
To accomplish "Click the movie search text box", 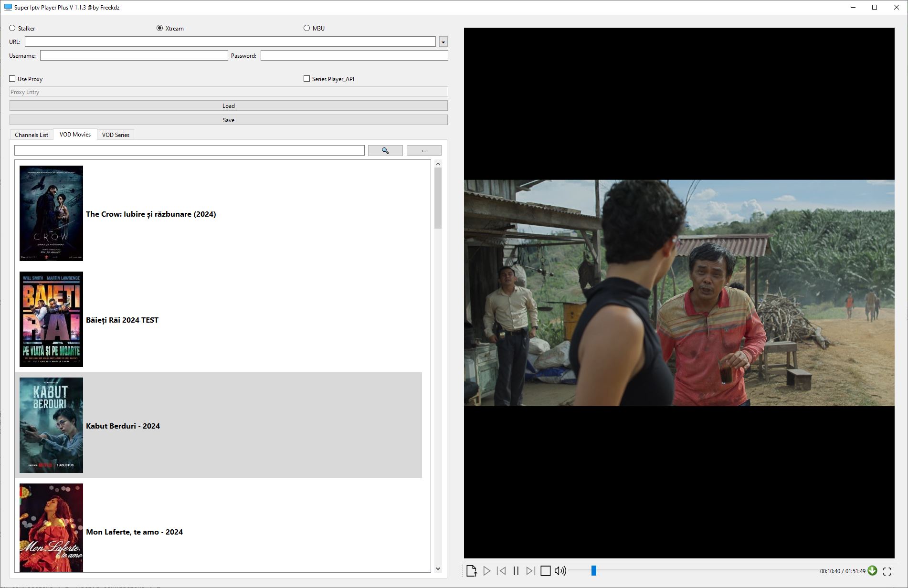I will [190, 151].
